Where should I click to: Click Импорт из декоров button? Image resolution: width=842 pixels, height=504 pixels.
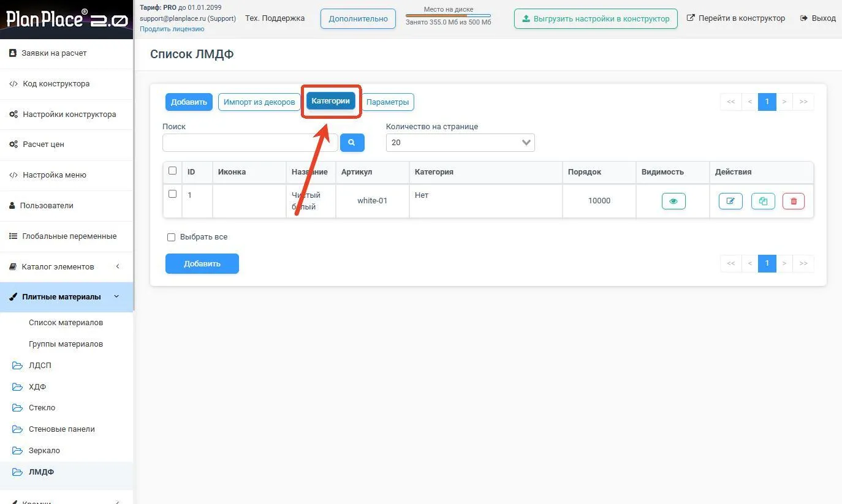tap(259, 102)
